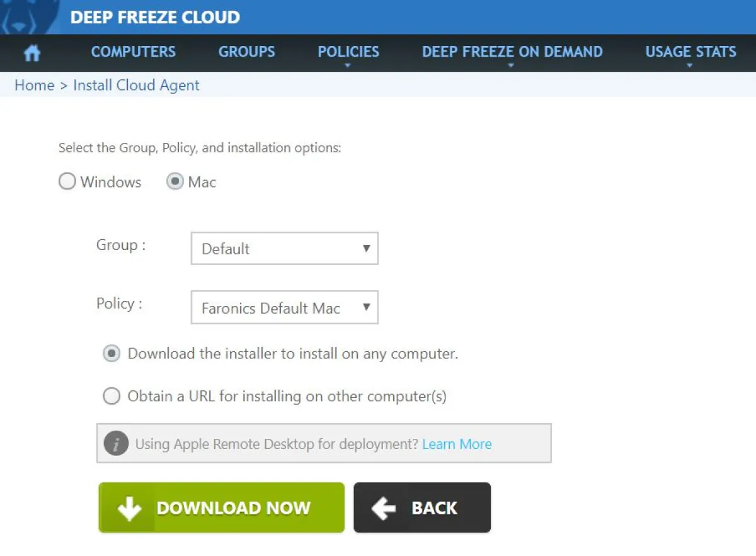Open the Groups menu item

point(246,52)
